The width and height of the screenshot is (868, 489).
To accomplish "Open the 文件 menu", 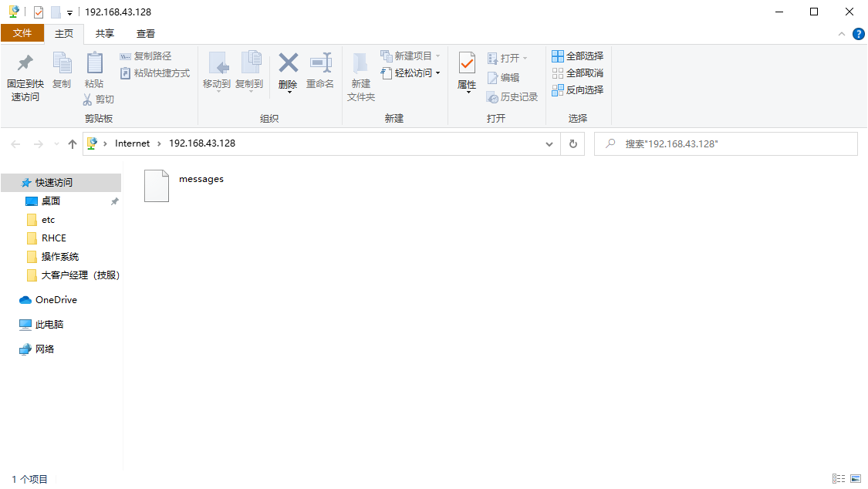I will (22, 33).
